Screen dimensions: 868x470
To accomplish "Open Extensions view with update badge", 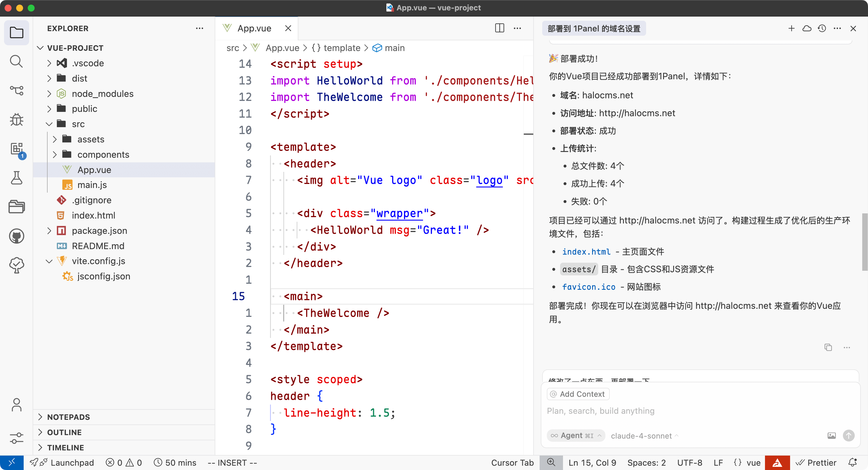I will tap(16, 149).
